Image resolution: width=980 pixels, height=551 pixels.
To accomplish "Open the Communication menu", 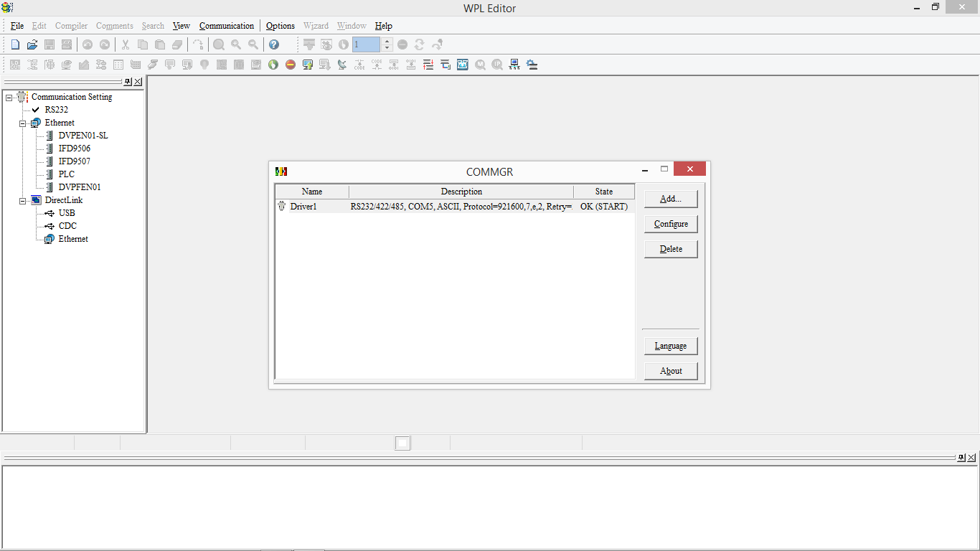I will 227,26.
